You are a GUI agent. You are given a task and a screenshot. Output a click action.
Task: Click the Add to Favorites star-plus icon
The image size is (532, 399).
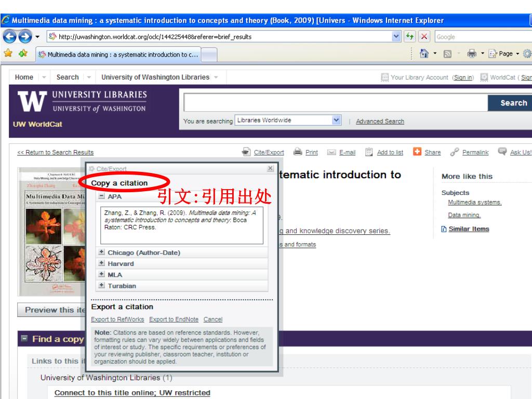coord(23,53)
